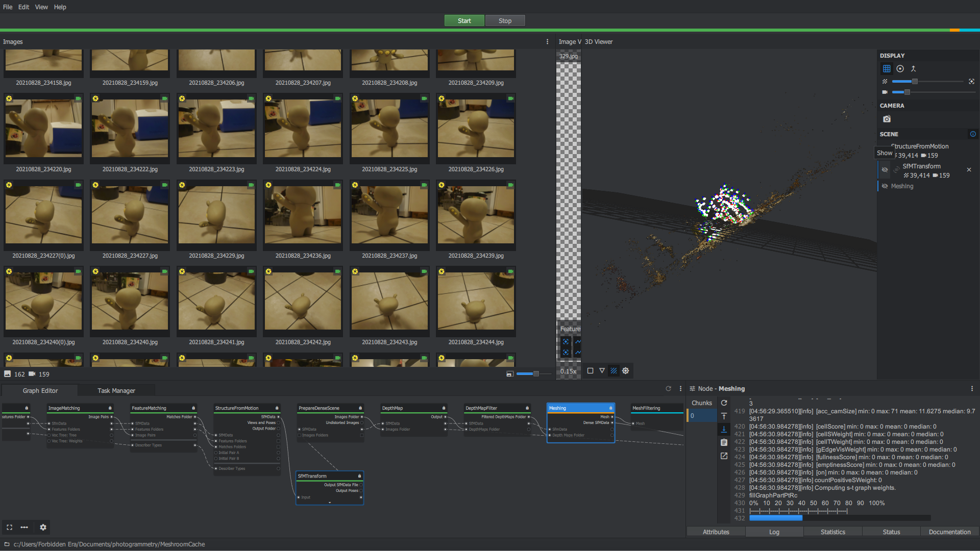980x551 pixels.
Task: Open the log in external editor icon
Action: (724, 456)
